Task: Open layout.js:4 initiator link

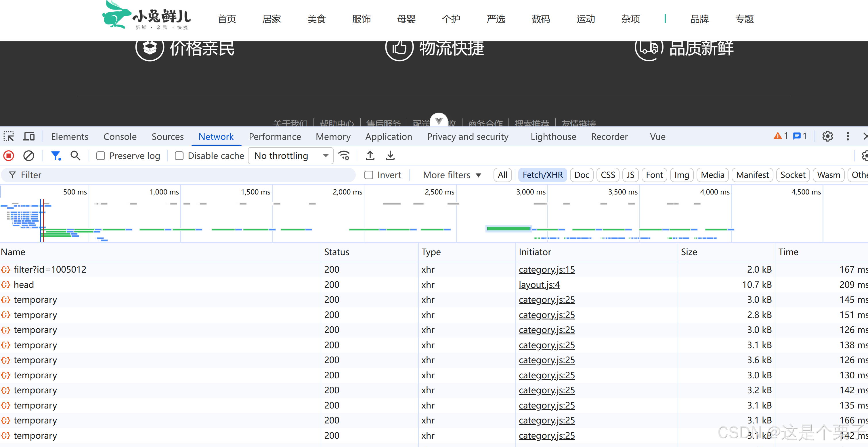Action: click(x=539, y=284)
